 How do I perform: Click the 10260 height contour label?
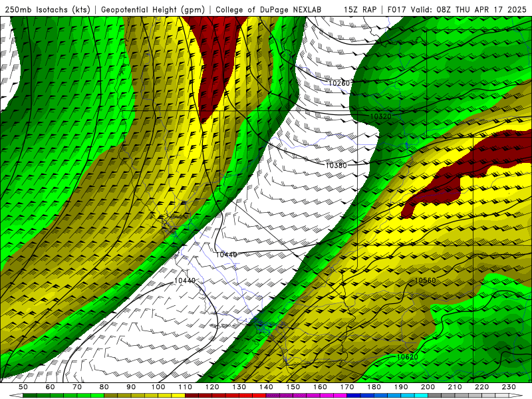339,83
